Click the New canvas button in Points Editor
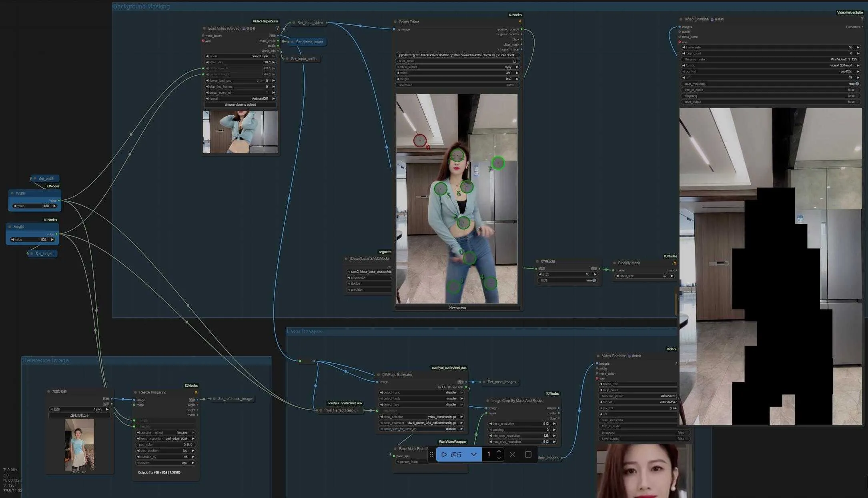 point(457,307)
